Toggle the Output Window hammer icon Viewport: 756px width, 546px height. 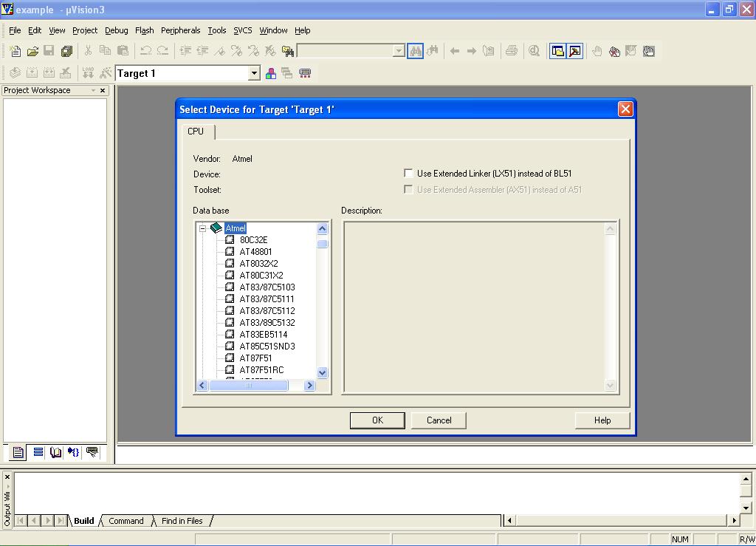(574, 51)
